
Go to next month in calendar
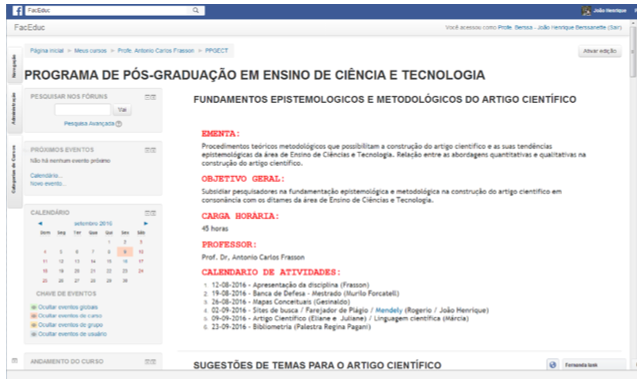pyautogui.click(x=146, y=224)
